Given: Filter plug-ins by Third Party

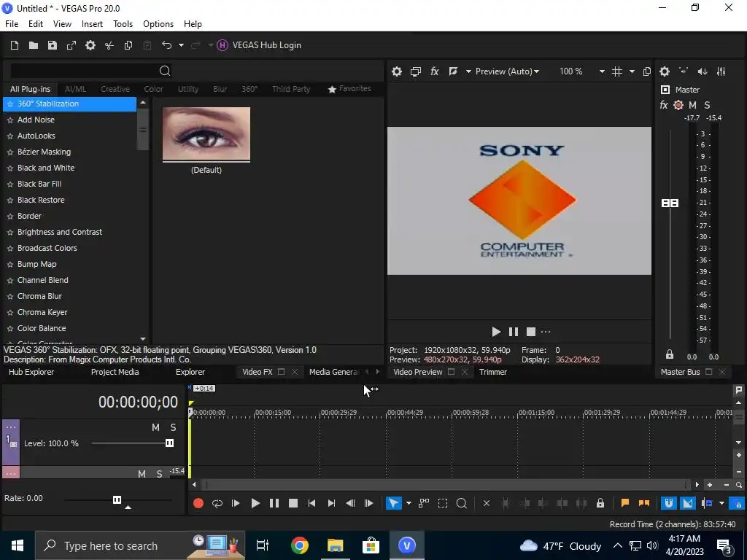Looking at the screenshot, I should tap(291, 89).
